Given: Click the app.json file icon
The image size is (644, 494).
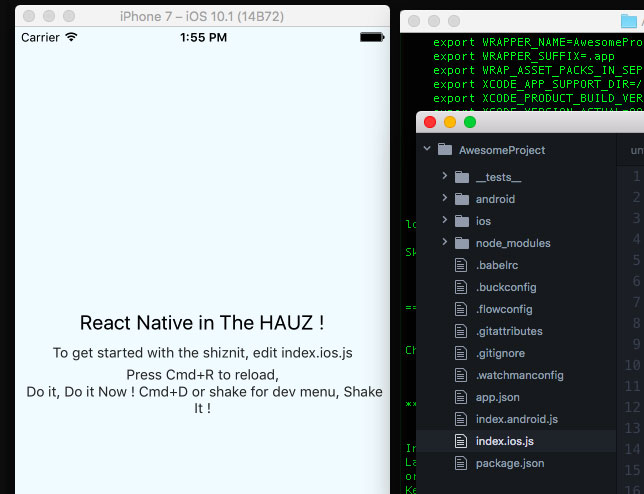Looking at the screenshot, I should pos(461,397).
